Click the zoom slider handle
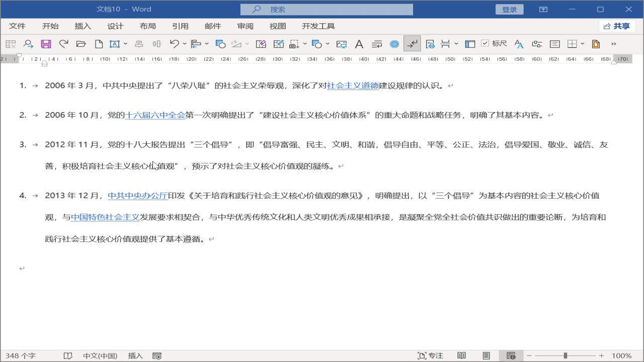 click(x=566, y=355)
